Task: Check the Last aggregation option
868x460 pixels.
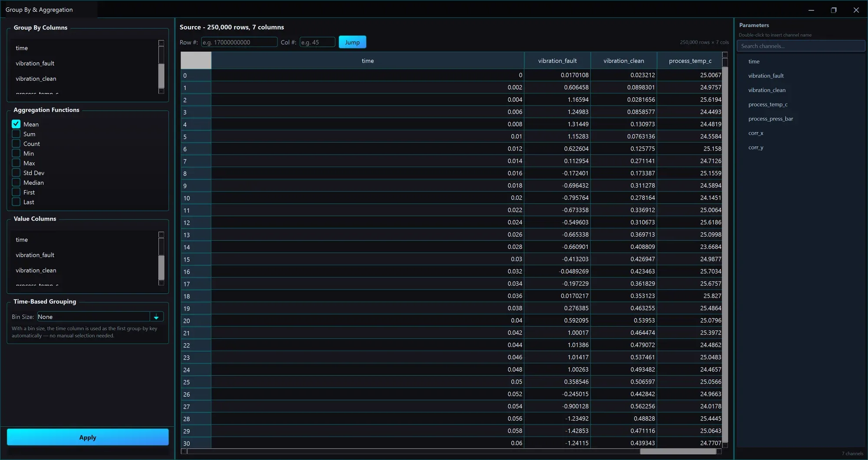Action: pos(16,202)
